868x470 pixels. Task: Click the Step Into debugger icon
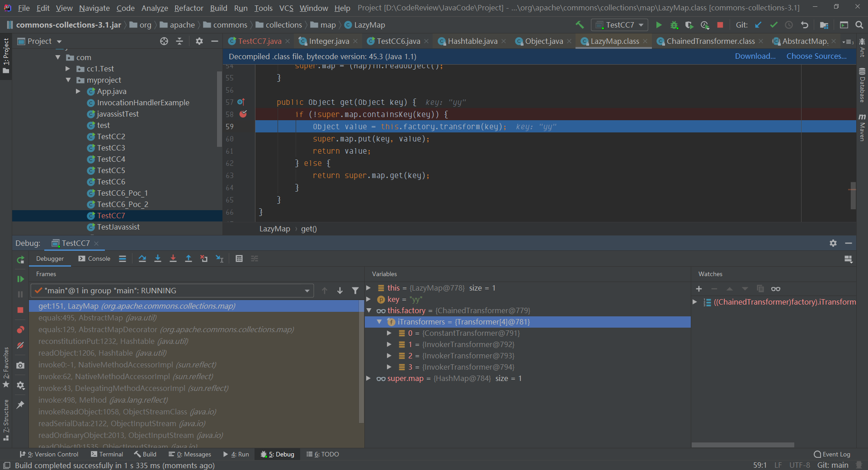coord(158,258)
